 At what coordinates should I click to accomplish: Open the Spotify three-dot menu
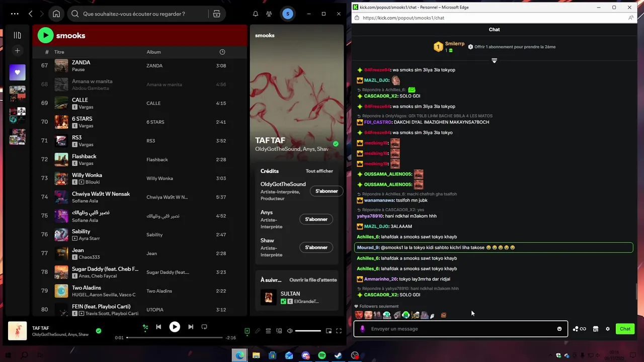pos(15,14)
